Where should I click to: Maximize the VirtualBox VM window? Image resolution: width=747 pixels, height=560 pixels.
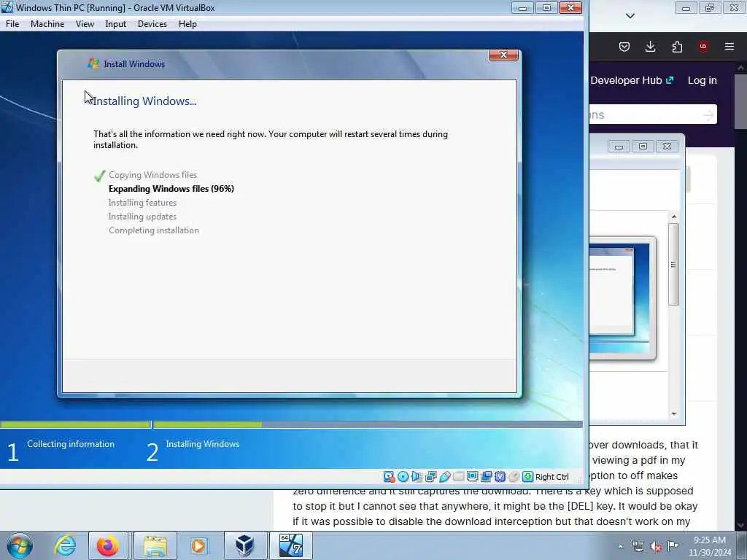[x=546, y=8]
